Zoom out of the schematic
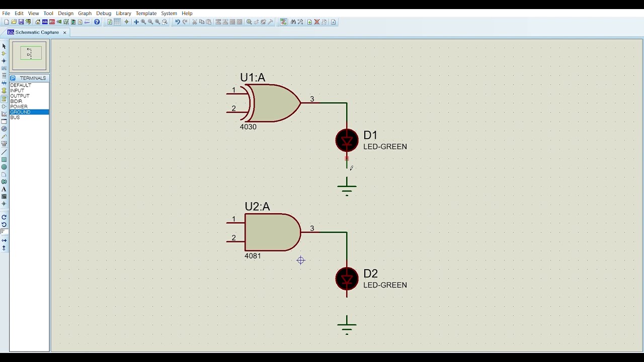644x362 pixels. pyautogui.click(x=150, y=22)
